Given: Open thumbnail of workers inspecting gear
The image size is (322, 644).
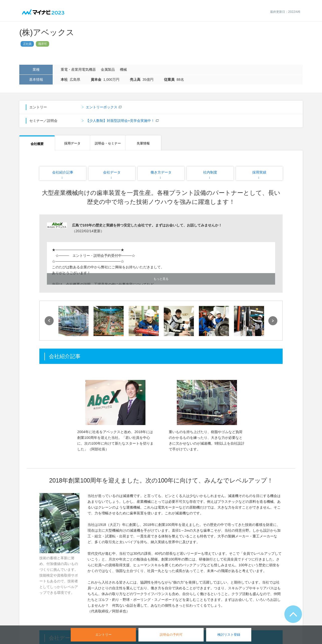Looking at the screenshot, I should [x=214, y=321].
